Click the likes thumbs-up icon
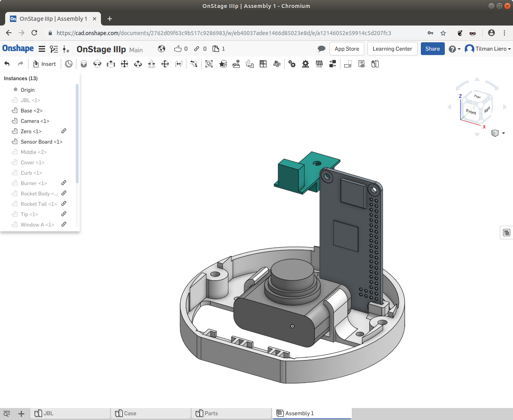The height and width of the screenshot is (420, 513). pyautogui.click(x=178, y=49)
